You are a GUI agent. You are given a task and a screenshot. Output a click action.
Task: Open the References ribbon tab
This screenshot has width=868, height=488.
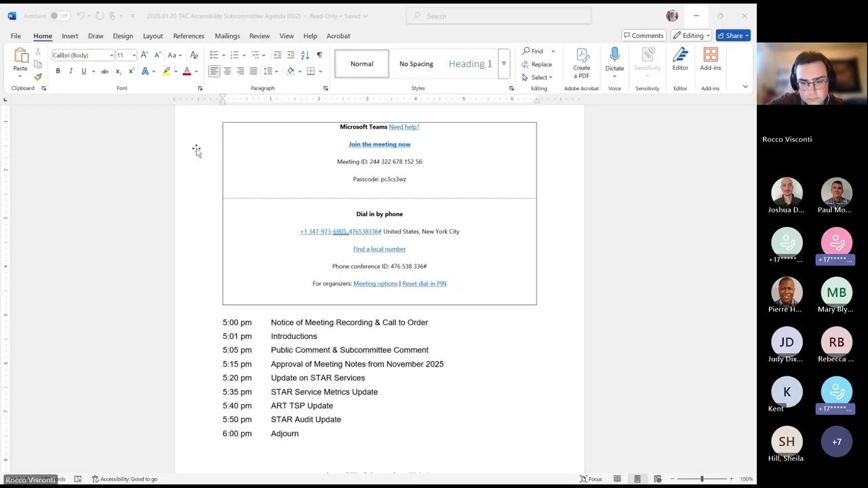click(x=189, y=36)
